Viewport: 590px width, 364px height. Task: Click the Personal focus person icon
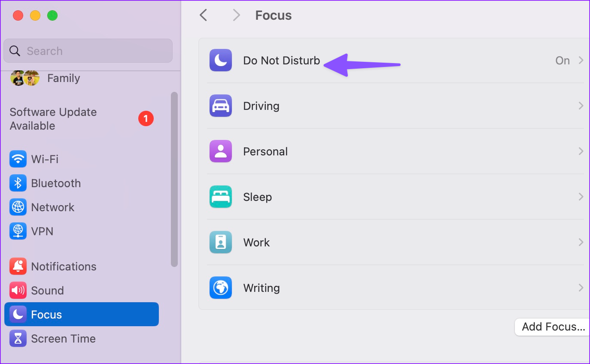[221, 152]
